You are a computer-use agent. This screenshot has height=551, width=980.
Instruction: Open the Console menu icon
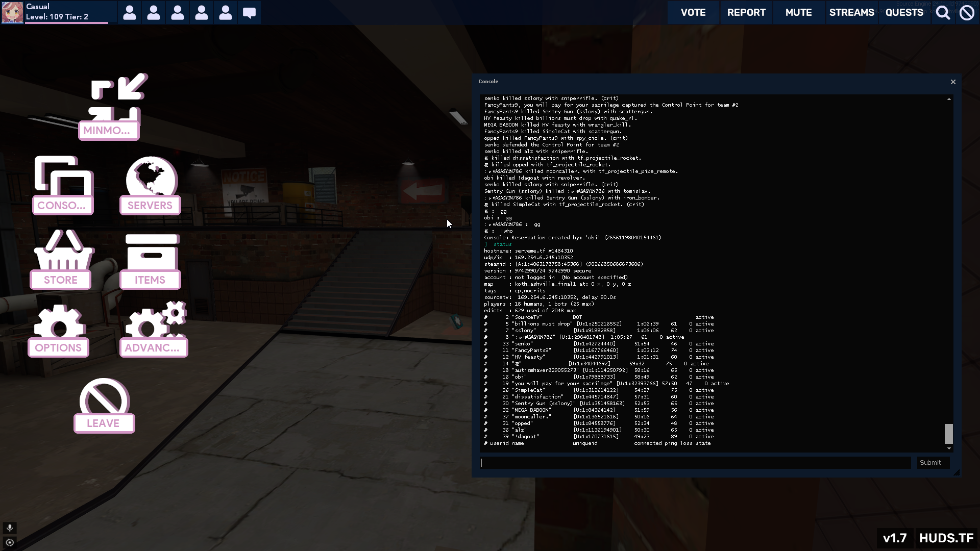(x=63, y=176)
